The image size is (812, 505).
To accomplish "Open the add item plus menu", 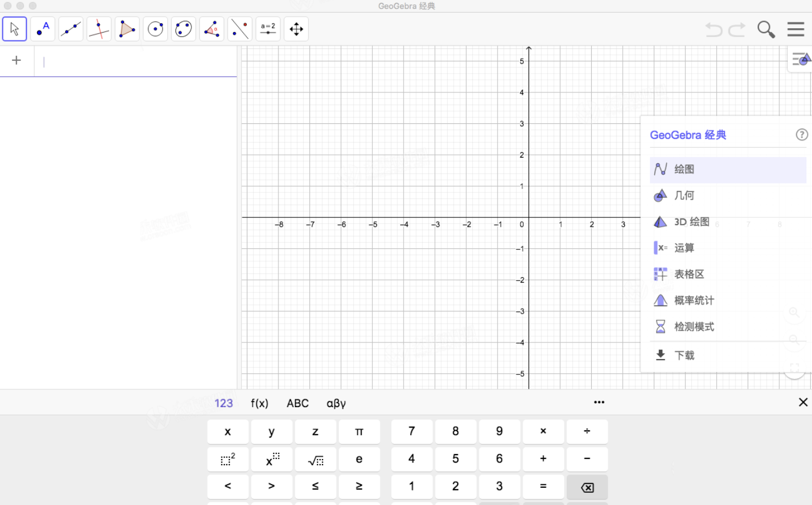I will coord(17,60).
